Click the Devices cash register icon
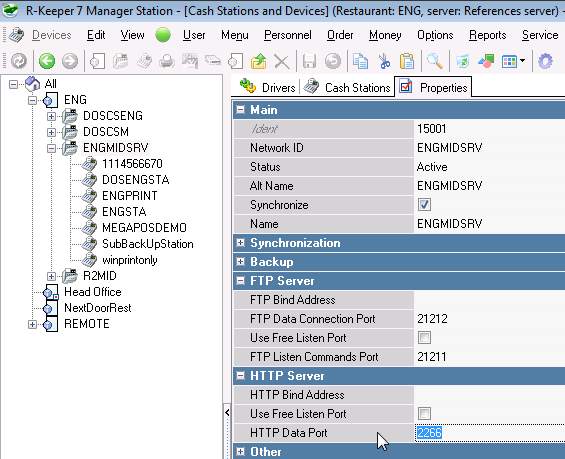The width and height of the screenshot is (565, 459). pyautogui.click(x=16, y=35)
